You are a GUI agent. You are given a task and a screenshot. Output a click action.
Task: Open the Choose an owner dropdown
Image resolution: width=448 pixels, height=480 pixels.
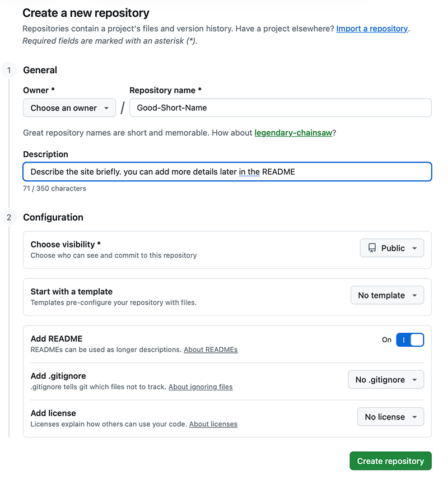69,108
